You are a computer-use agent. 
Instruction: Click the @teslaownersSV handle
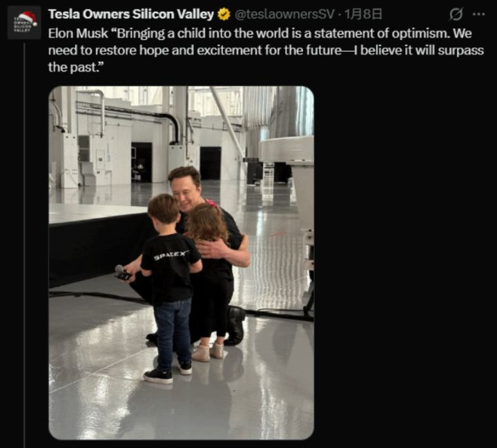click(280, 14)
